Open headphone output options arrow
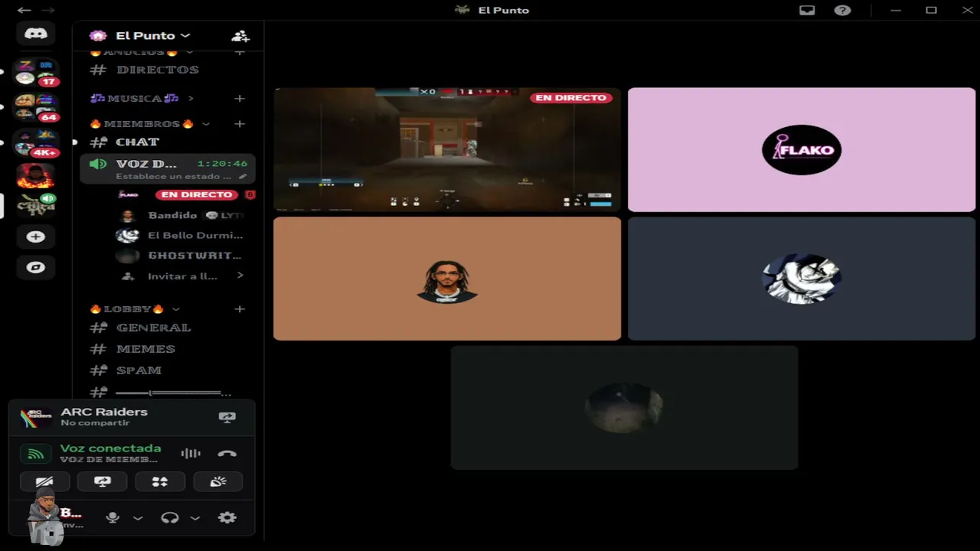 click(x=195, y=518)
